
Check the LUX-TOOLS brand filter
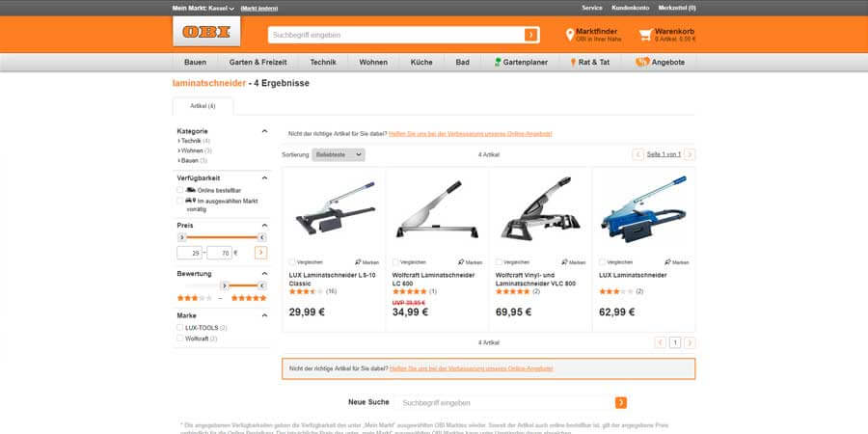tap(180, 328)
